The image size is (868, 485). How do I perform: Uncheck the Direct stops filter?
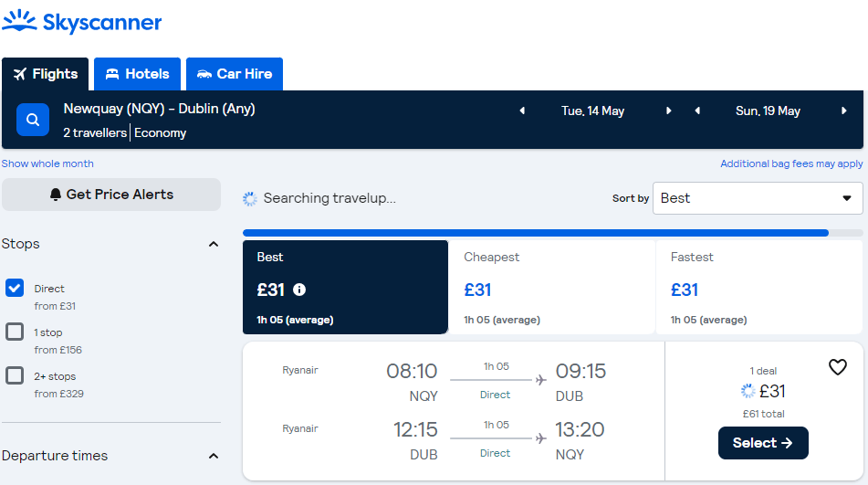(x=15, y=288)
